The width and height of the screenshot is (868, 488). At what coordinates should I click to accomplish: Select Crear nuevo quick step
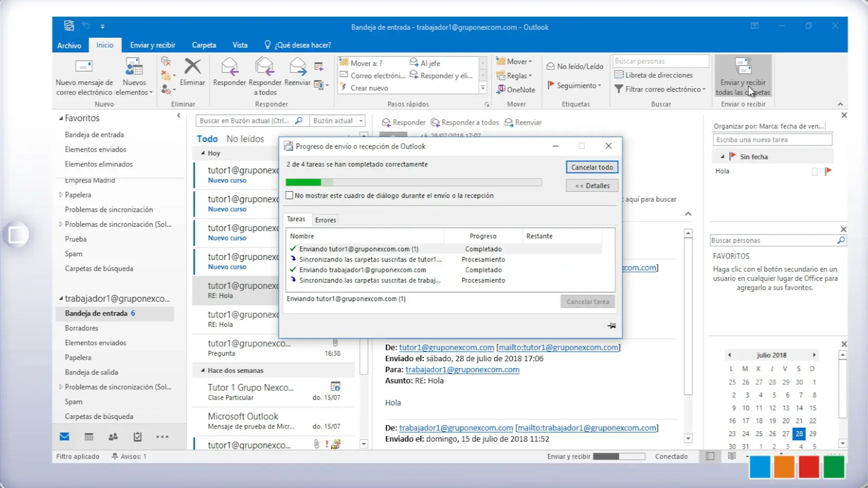coord(364,88)
